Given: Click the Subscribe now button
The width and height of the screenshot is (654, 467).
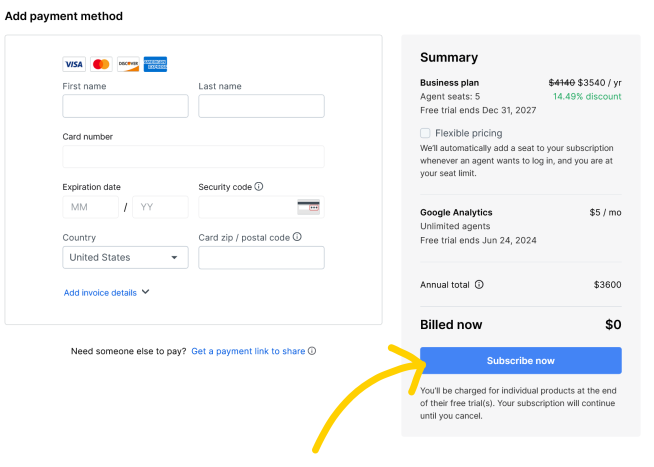Looking at the screenshot, I should (x=521, y=360).
